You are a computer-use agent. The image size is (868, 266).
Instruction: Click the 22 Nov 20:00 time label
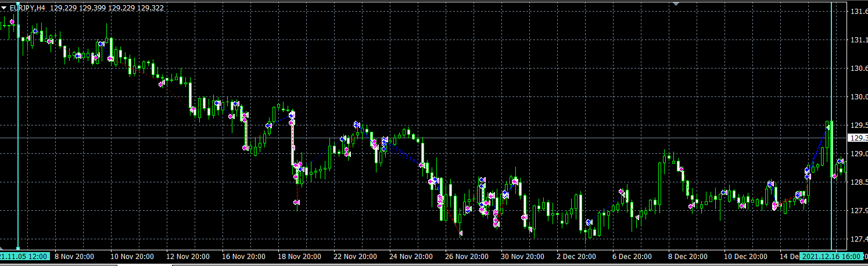tap(355, 256)
